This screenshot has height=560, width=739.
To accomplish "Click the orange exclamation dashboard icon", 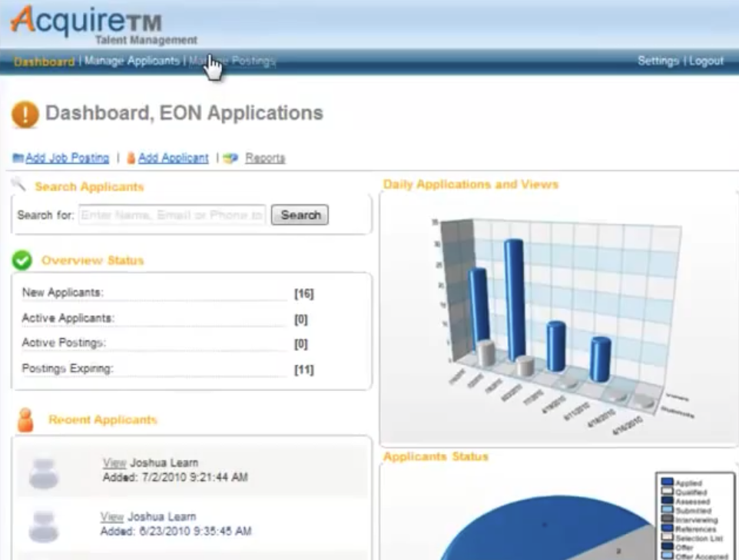I will (x=25, y=114).
